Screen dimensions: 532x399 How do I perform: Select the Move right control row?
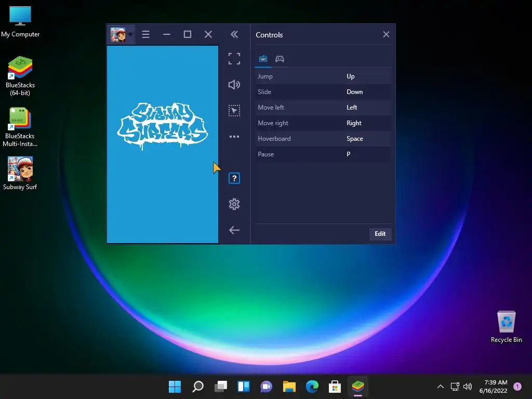click(323, 123)
